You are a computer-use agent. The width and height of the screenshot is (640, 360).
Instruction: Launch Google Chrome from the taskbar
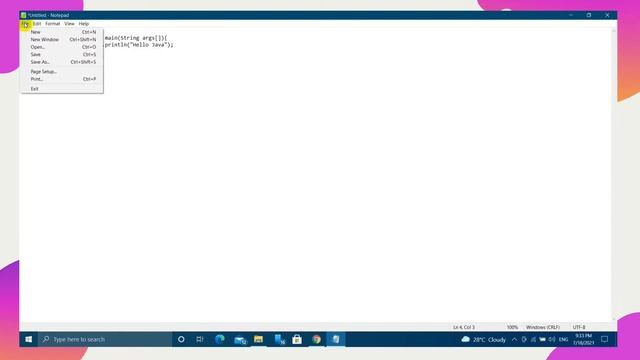pyautogui.click(x=317, y=339)
